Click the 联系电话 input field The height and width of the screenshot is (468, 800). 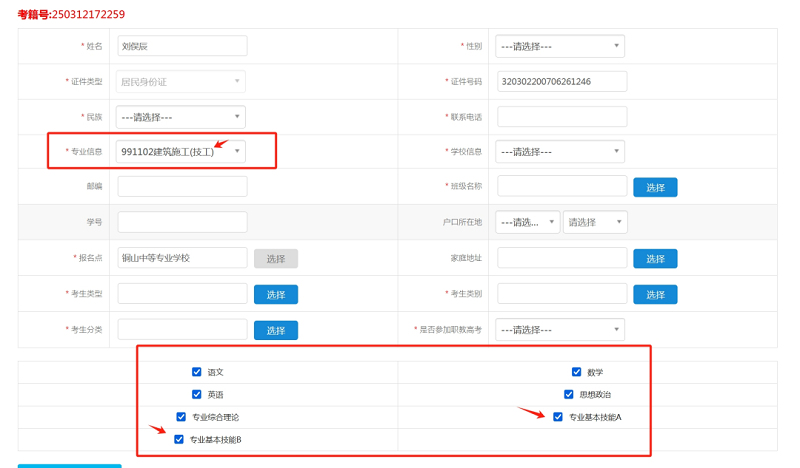coord(562,117)
